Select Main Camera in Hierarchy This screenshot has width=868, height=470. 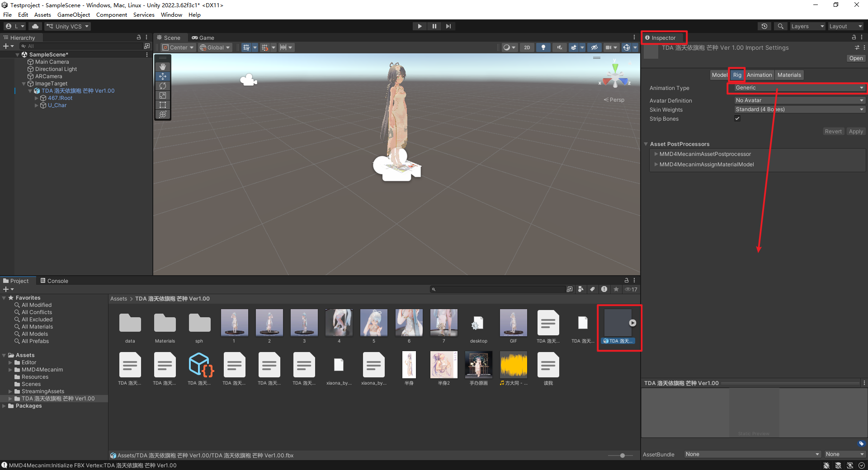click(x=52, y=62)
